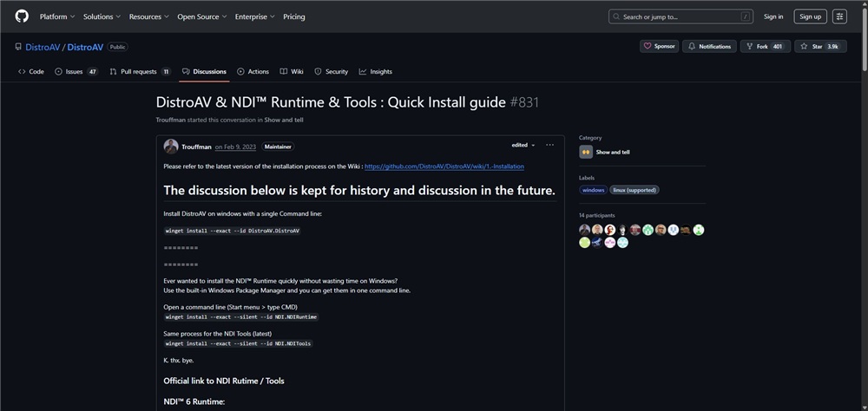Image resolution: width=868 pixels, height=411 pixels.
Task: Click the winget install DistroAV.DistroAV command
Action: [x=233, y=231]
